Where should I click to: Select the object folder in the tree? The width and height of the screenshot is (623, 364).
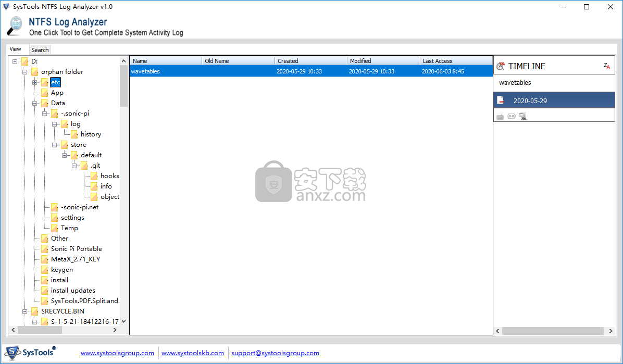pyautogui.click(x=110, y=197)
